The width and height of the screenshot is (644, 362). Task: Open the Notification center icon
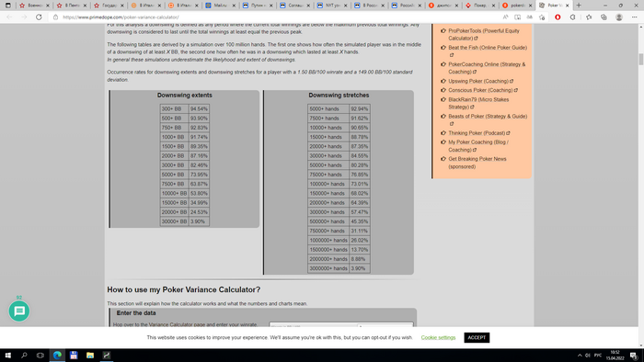click(x=634, y=356)
